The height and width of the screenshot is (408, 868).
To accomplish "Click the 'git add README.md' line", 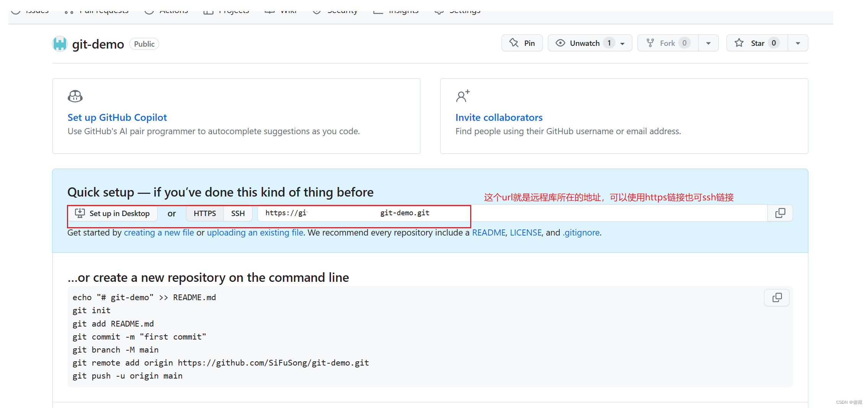I will point(113,324).
